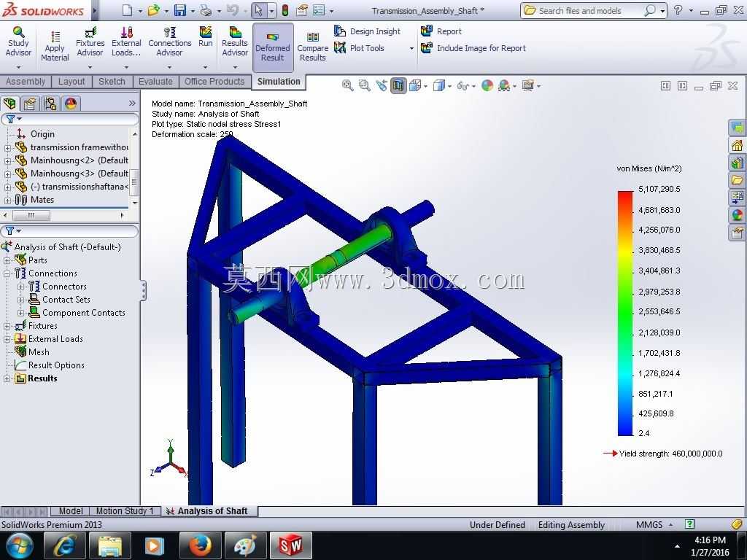Screen dimensions: 747x560
Task: Click the New document icon
Action: click(x=127, y=10)
